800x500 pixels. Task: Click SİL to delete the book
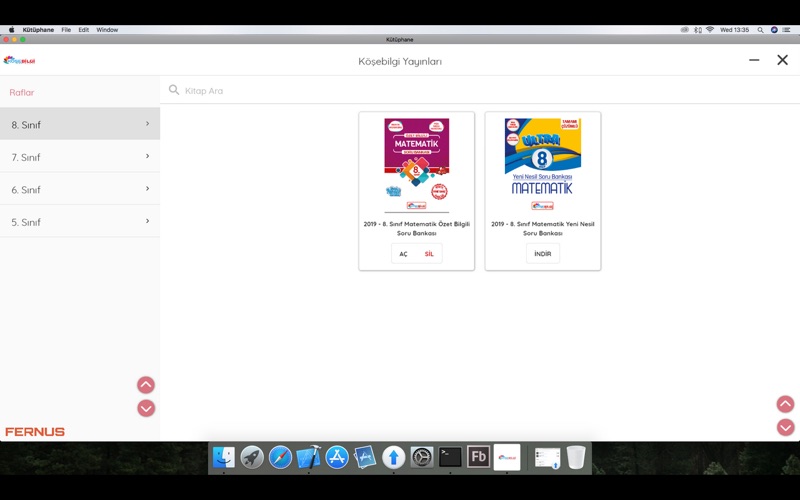429,254
